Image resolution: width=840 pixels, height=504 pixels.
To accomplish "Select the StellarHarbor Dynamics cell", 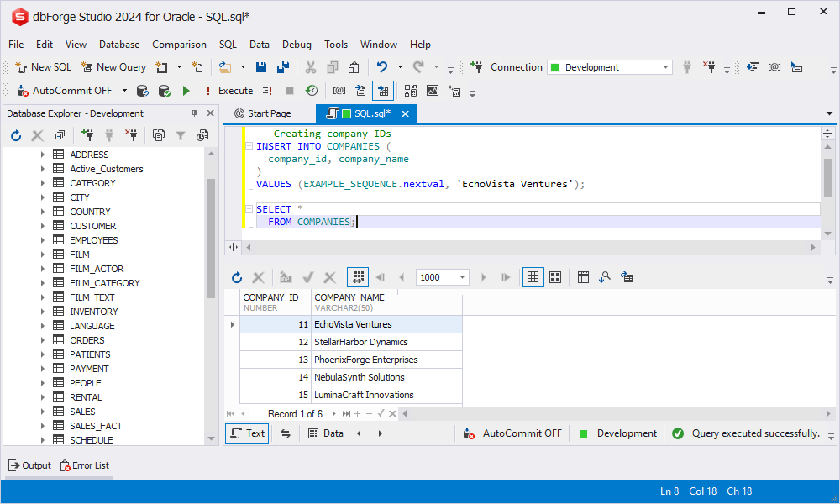I will pyautogui.click(x=386, y=342).
